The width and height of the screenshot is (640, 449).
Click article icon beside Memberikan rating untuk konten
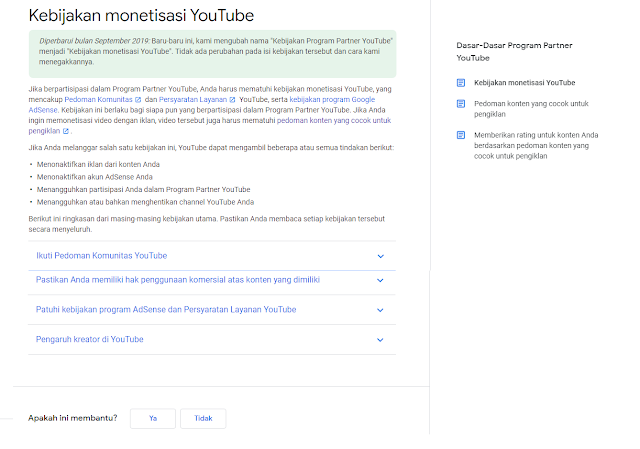coord(461,135)
